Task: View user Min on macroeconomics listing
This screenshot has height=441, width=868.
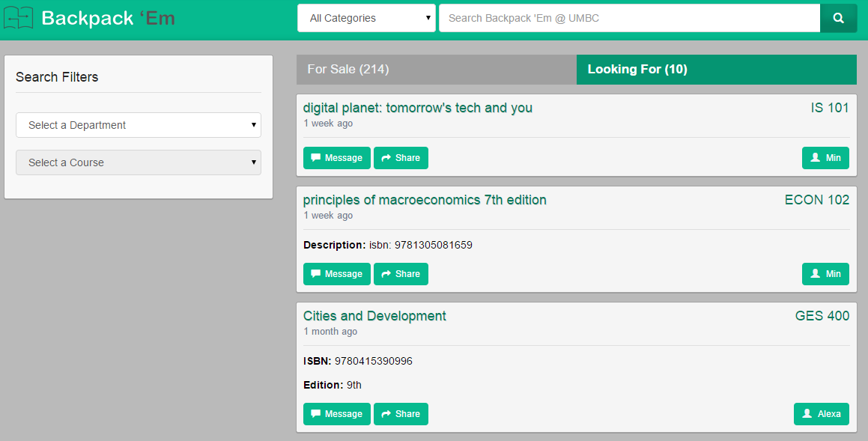Action: tap(825, 274)
